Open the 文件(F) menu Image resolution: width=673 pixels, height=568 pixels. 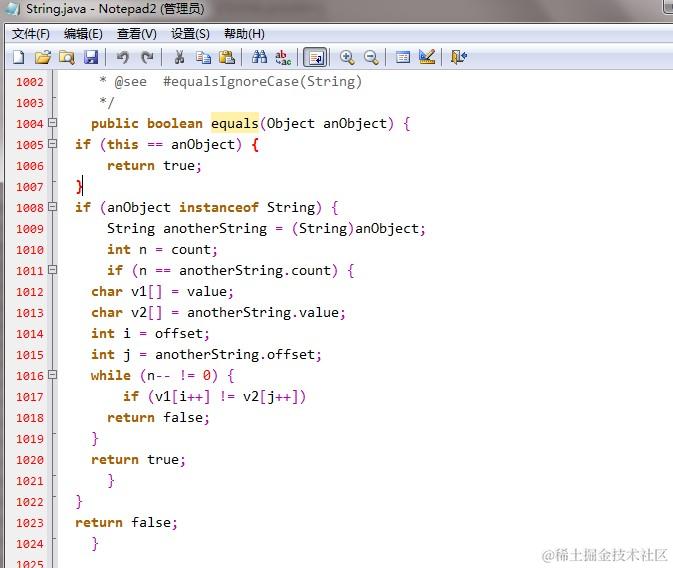(x=30, y=33)
